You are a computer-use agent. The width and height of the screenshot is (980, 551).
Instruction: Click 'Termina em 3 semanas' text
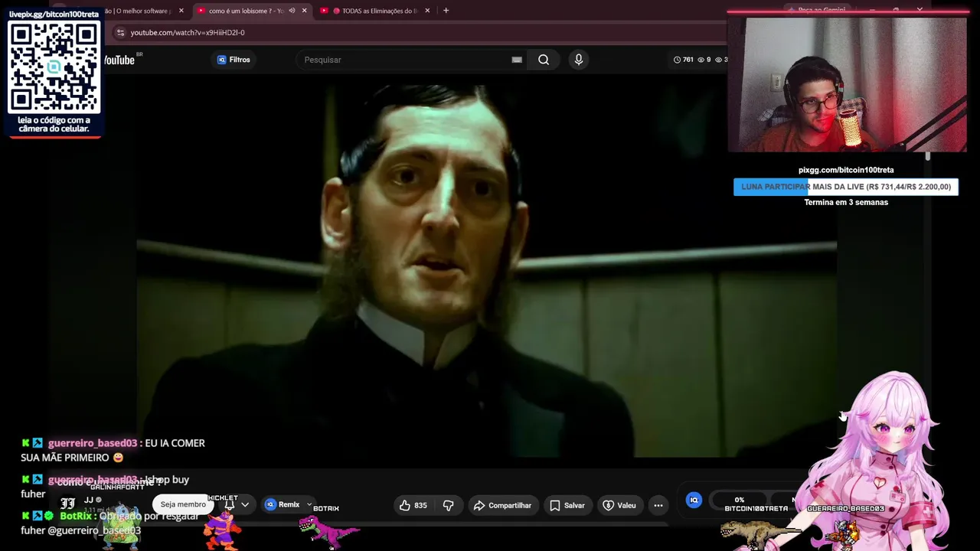[846, 202]
